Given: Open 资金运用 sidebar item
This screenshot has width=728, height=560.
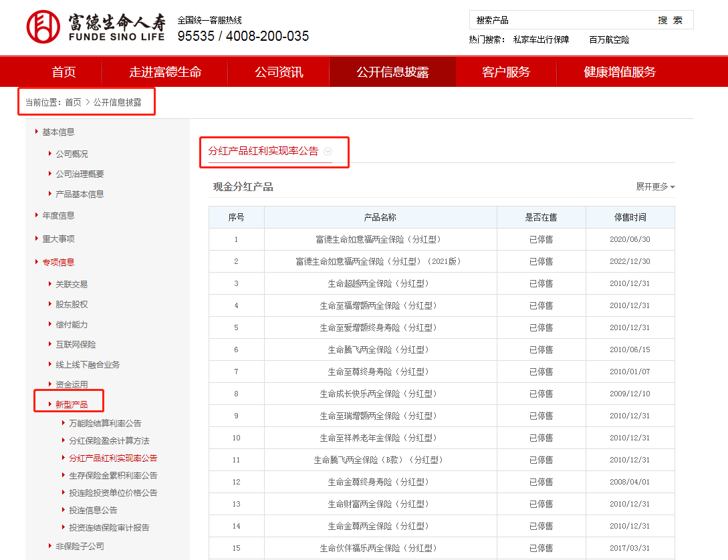Looking at the screenshot, I should (x=72, y=384).
